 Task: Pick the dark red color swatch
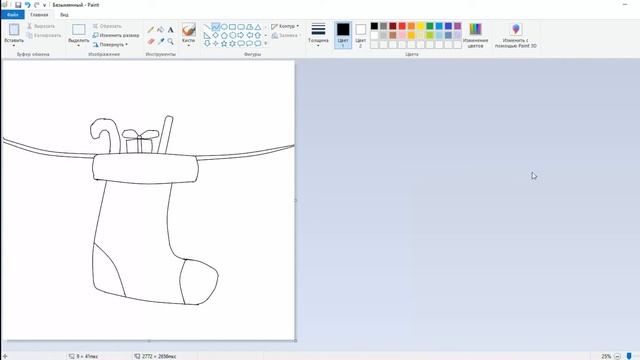tap(393, 26)
